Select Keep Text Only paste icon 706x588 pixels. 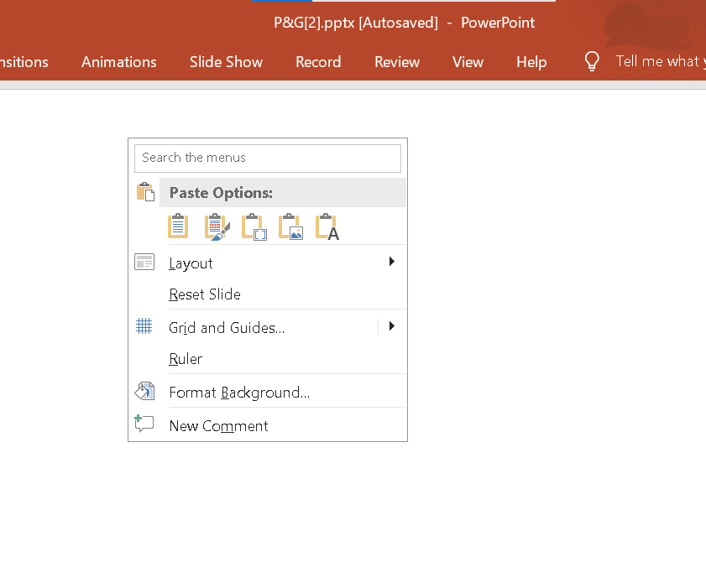coord(327,226)
